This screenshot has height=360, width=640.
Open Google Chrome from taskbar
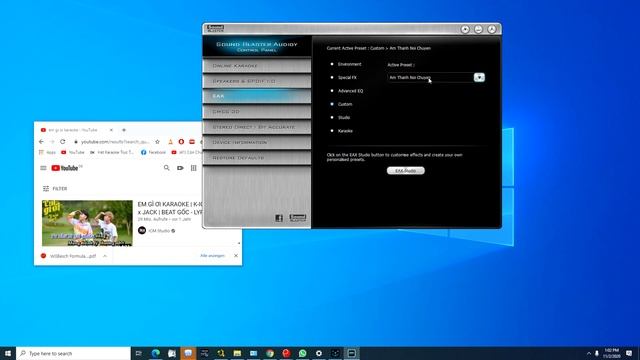pos(270,353)
